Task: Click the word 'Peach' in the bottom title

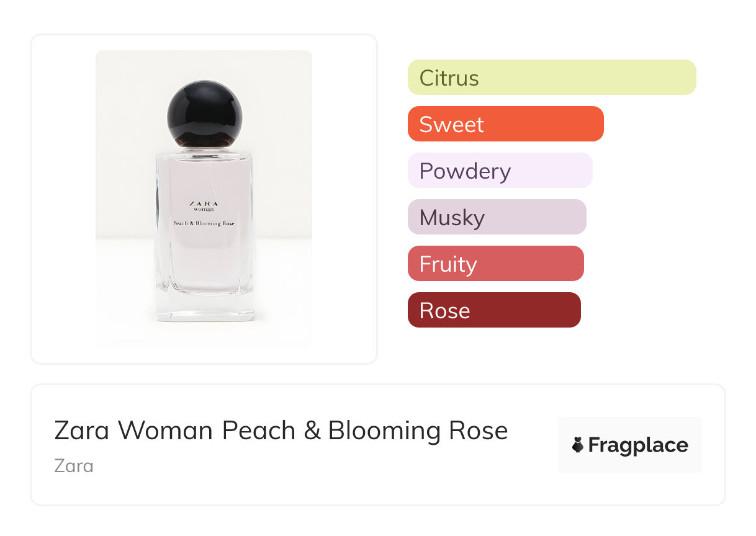Action: pyautogui.click(x=258, y=431)
